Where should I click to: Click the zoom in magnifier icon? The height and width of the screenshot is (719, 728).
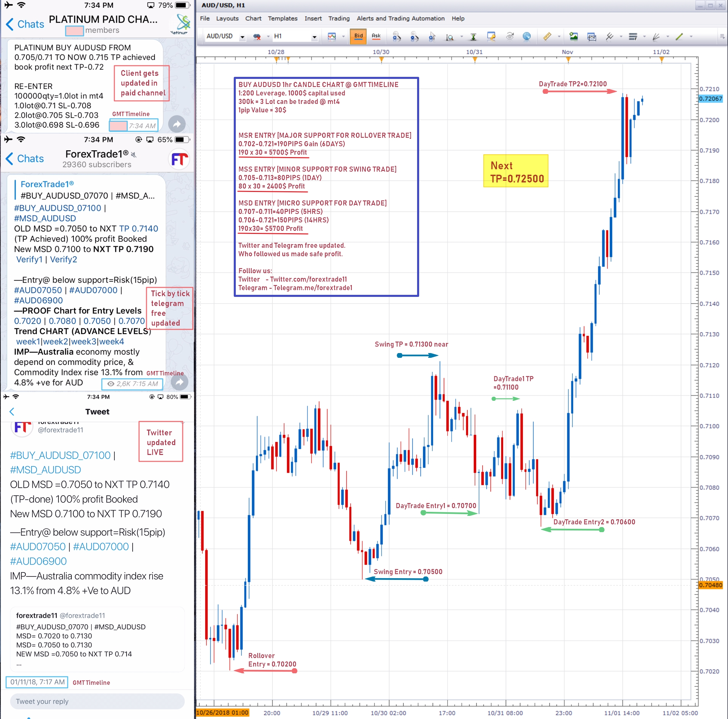(x=396, y=37)
